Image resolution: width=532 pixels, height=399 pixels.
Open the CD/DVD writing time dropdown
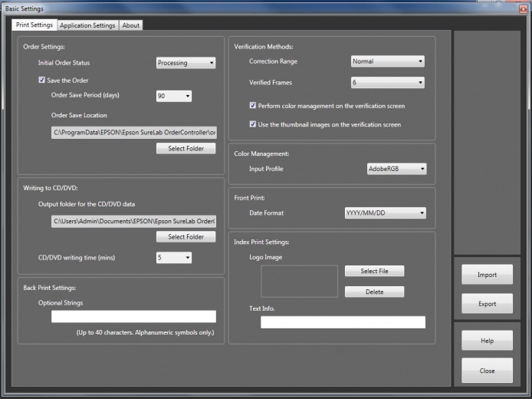pyautogui.click(x=174, y=257)
